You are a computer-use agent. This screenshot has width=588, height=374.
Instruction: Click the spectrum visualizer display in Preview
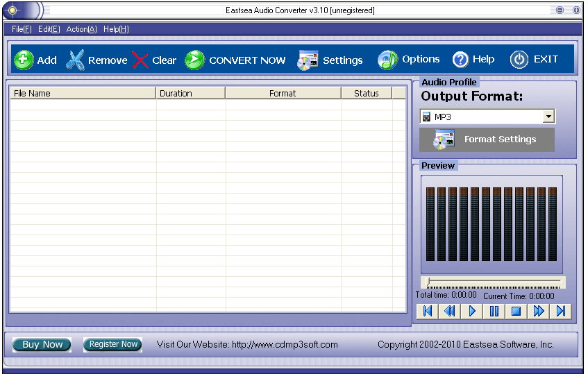[492, 224]
